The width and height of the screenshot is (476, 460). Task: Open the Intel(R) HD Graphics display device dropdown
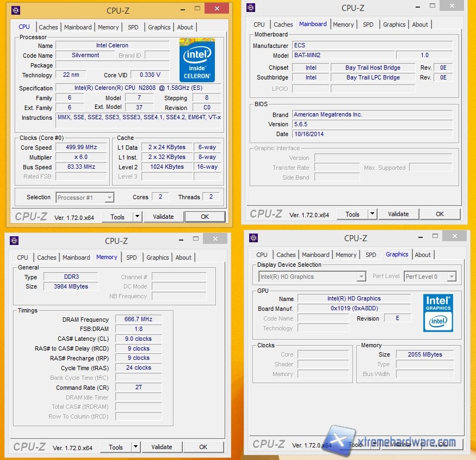click(361, 277)
